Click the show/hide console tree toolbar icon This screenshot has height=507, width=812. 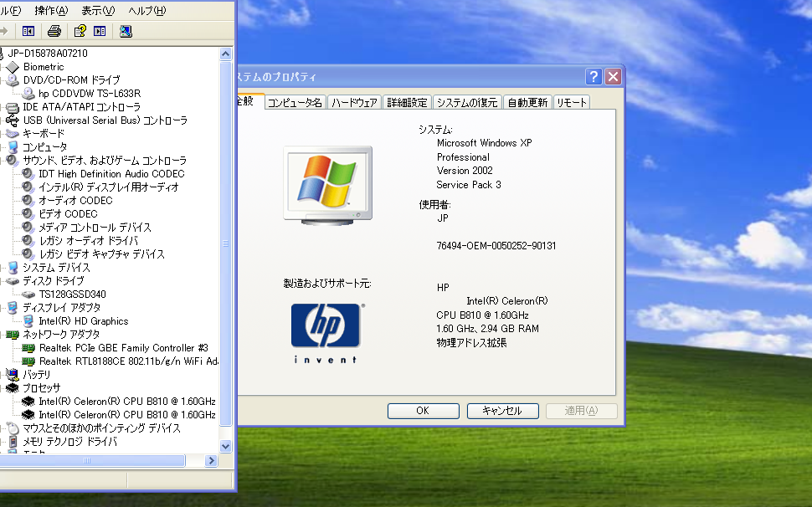[x=28, y=32]
